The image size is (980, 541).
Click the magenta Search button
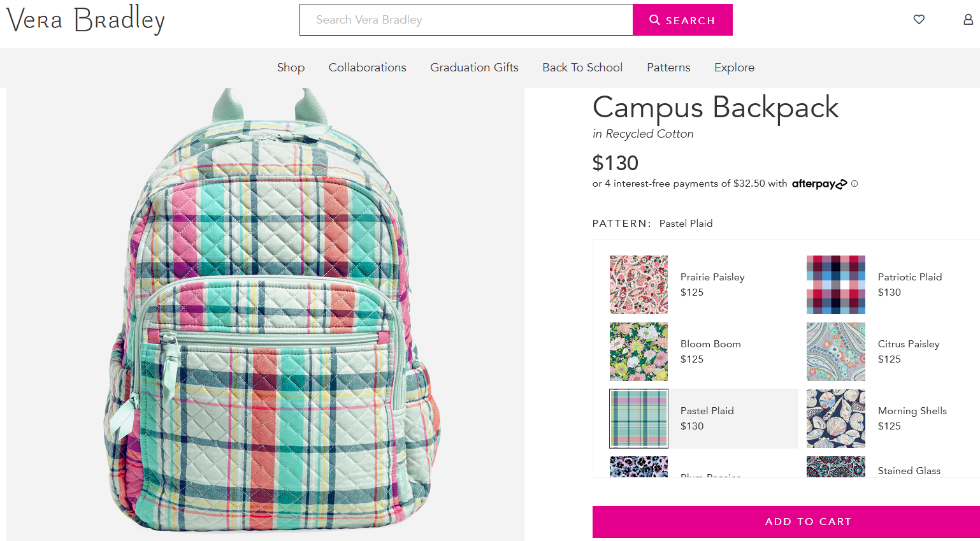tap(682, 20)
